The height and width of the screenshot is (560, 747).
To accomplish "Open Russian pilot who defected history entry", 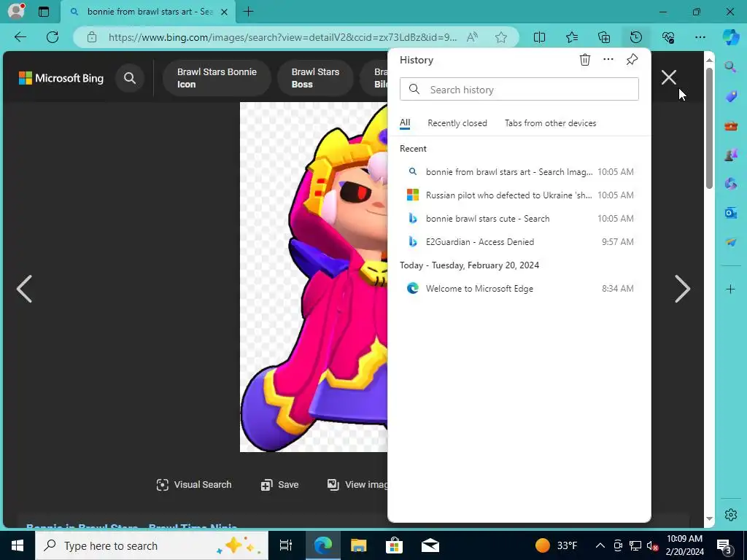I will (519, 195).
